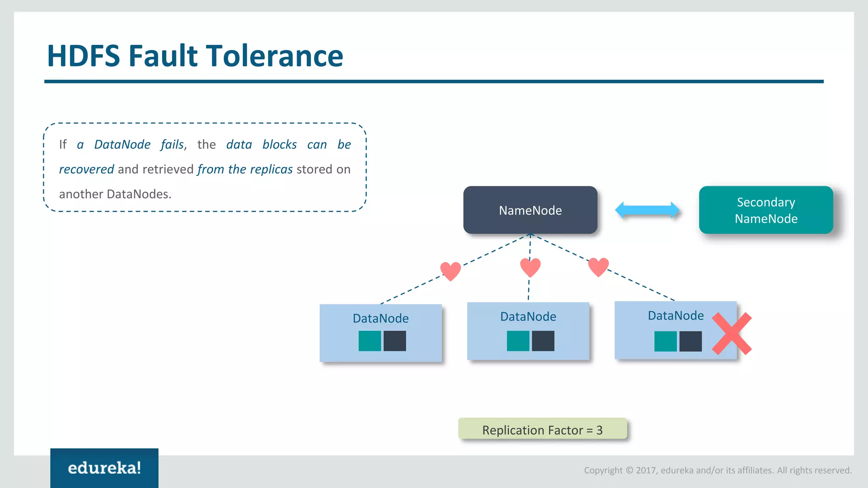This screenshot has width=868, height=488.
Task: Click the edureka! logo
Action: pyautogui.click(x=104, y=468)
